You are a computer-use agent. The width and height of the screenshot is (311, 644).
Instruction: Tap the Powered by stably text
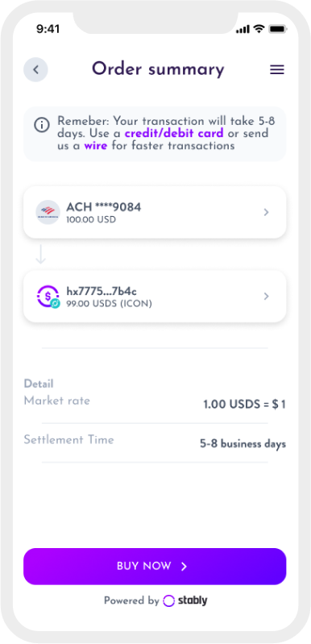155,600
